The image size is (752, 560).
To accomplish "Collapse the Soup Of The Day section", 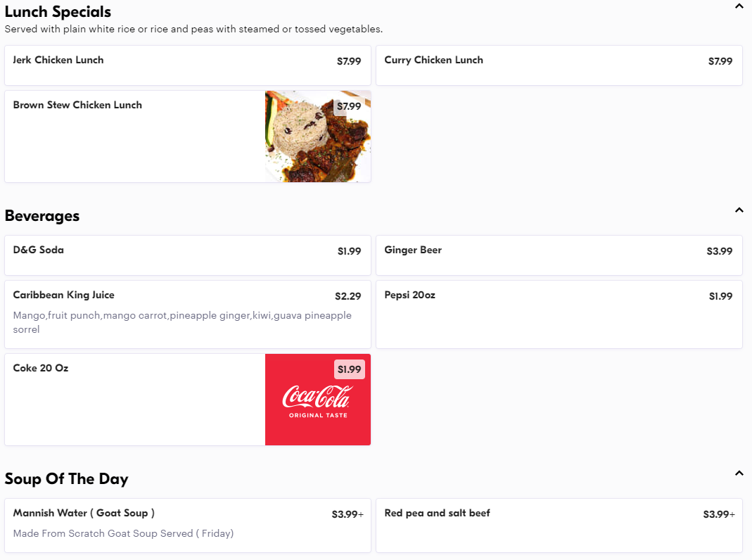I will point(739,473).
